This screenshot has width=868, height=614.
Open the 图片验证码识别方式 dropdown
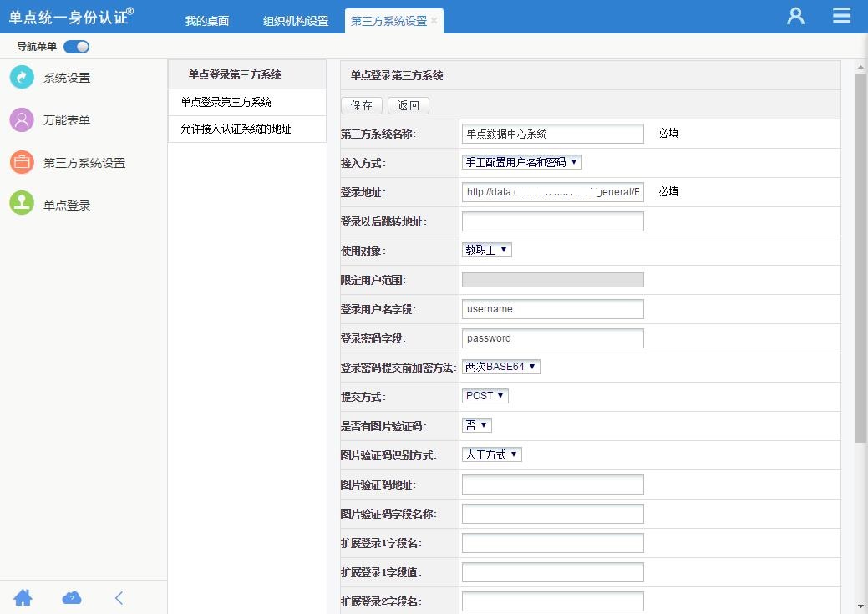pyautogui.click(x=491, y=454)
